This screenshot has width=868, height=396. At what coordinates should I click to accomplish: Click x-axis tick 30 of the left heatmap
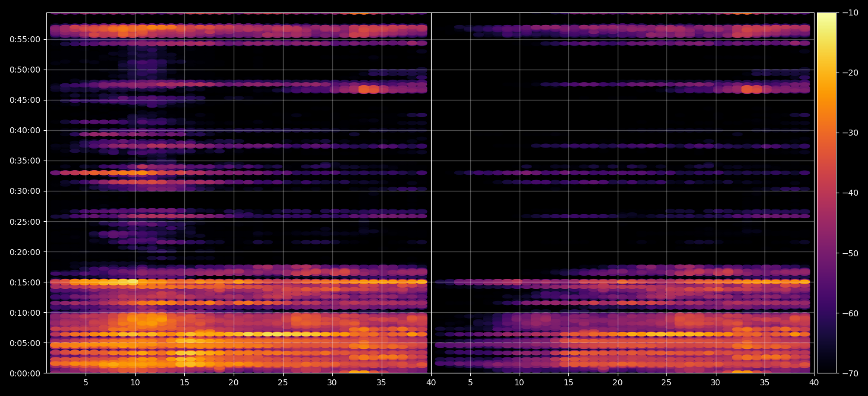[x=332, y=382]
